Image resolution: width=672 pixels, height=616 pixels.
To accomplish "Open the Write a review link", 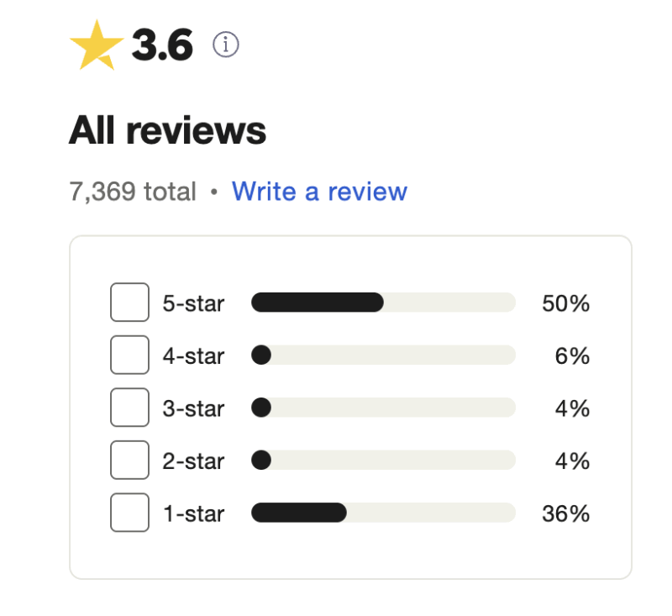I will tap(319, 192).
